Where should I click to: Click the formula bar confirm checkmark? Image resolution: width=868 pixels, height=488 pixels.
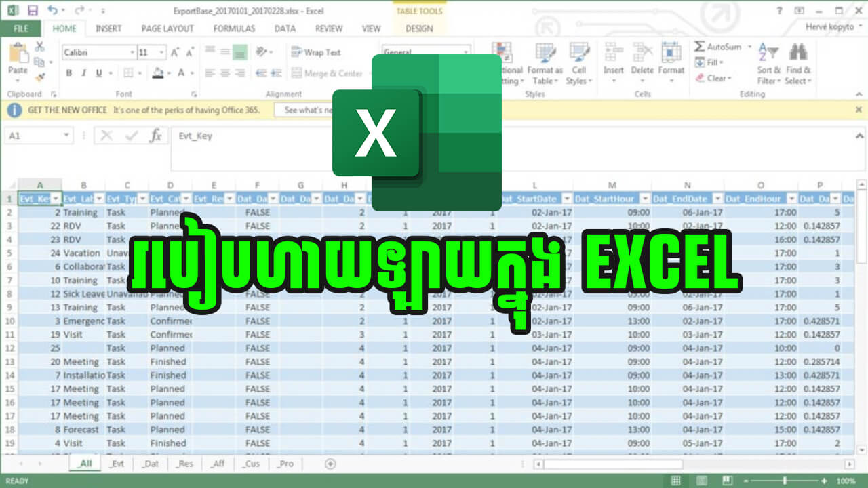[x=131, y=136]
